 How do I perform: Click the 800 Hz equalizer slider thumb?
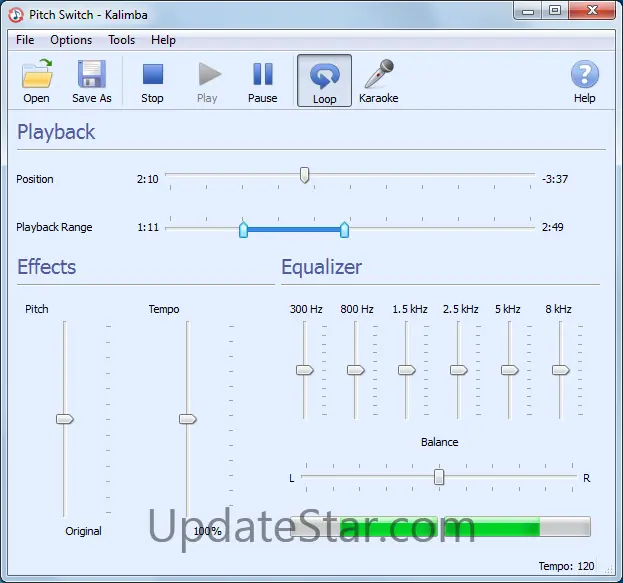[x=356, y=370]
